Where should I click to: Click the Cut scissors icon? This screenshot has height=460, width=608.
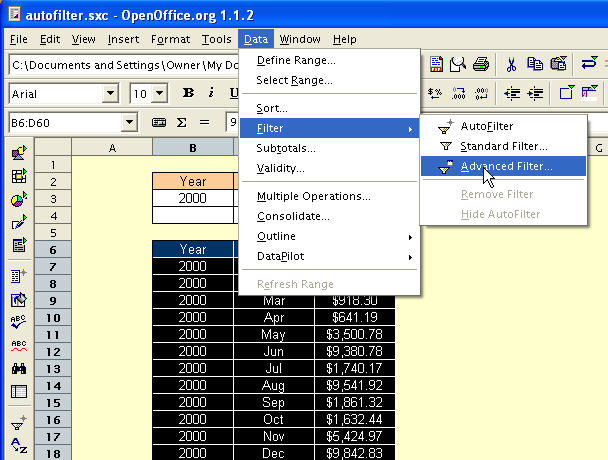[511, 64]
